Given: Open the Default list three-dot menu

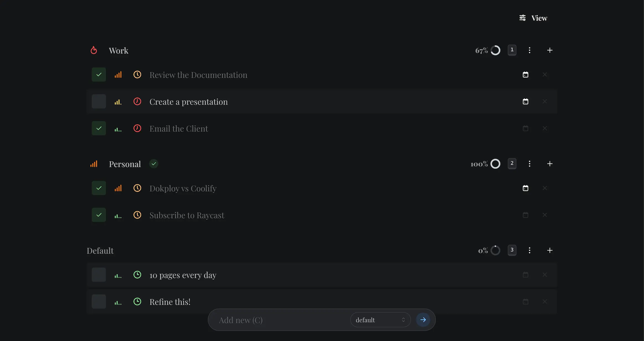Looking at the screenshot, I should (529, 250).
